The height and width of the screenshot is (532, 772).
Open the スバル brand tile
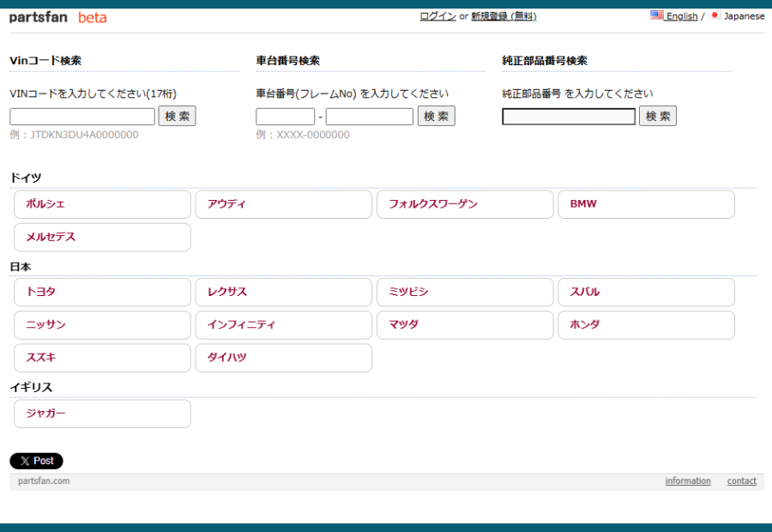coord(646,293)
